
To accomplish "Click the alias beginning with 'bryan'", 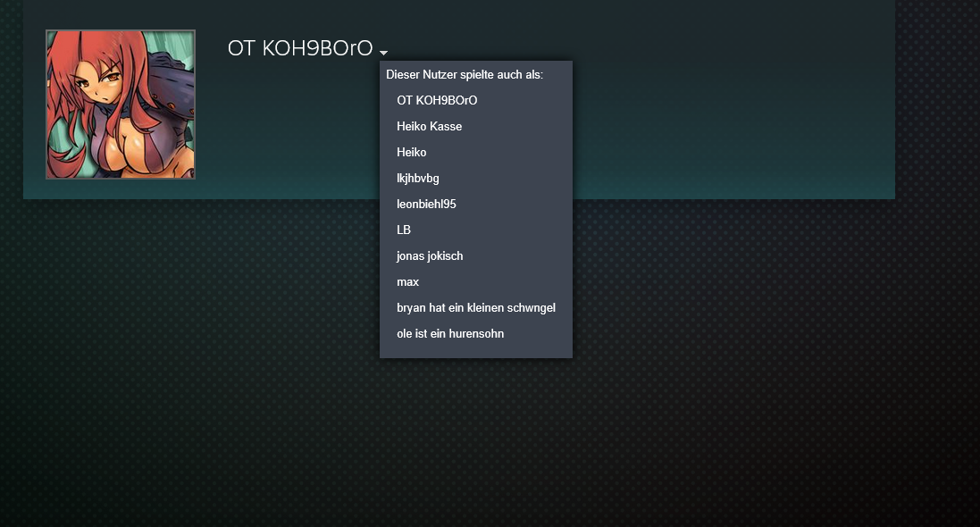I will 476,307.
